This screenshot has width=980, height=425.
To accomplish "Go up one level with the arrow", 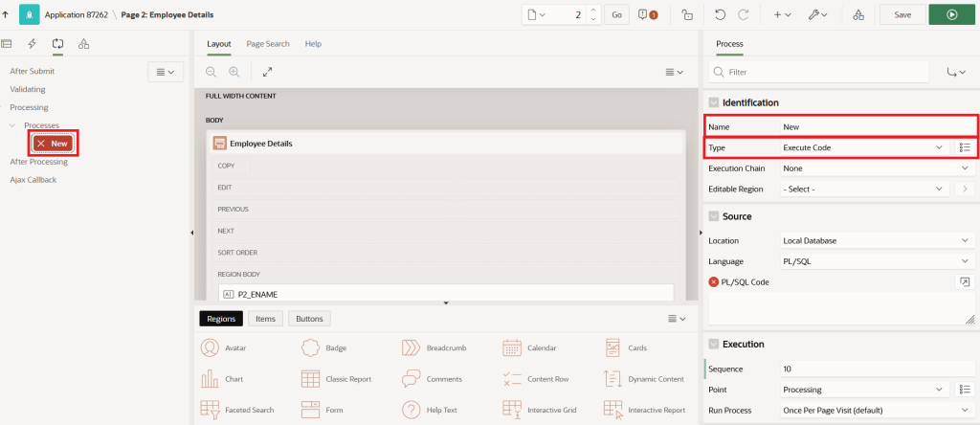I will coord(6,14).
